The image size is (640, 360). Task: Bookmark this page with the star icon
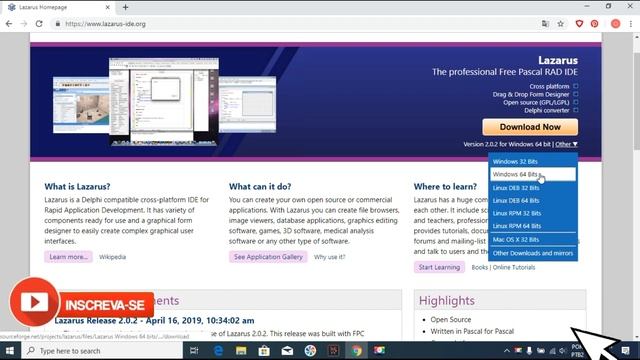(560, 24)
